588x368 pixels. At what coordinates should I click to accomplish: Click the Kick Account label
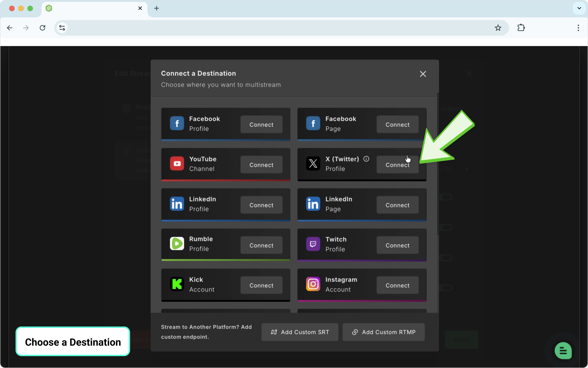[x=202, y=284]
